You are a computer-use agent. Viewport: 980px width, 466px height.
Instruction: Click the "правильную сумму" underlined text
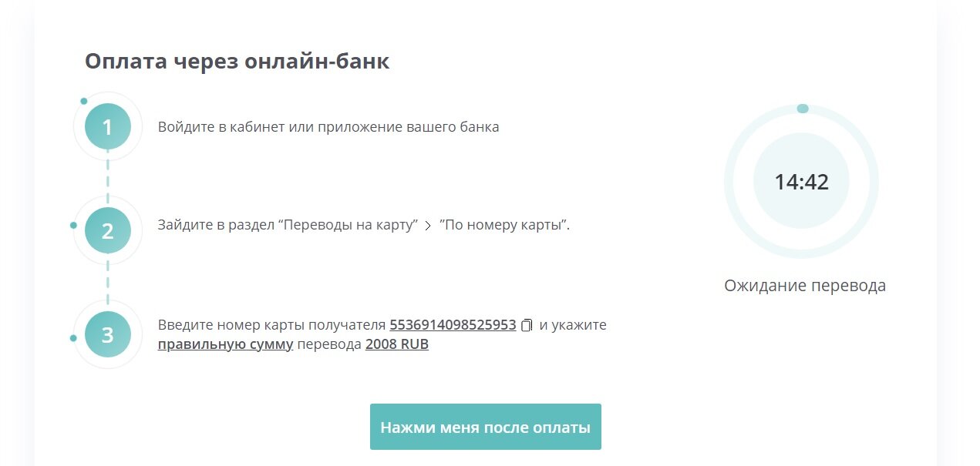[225, 344]
